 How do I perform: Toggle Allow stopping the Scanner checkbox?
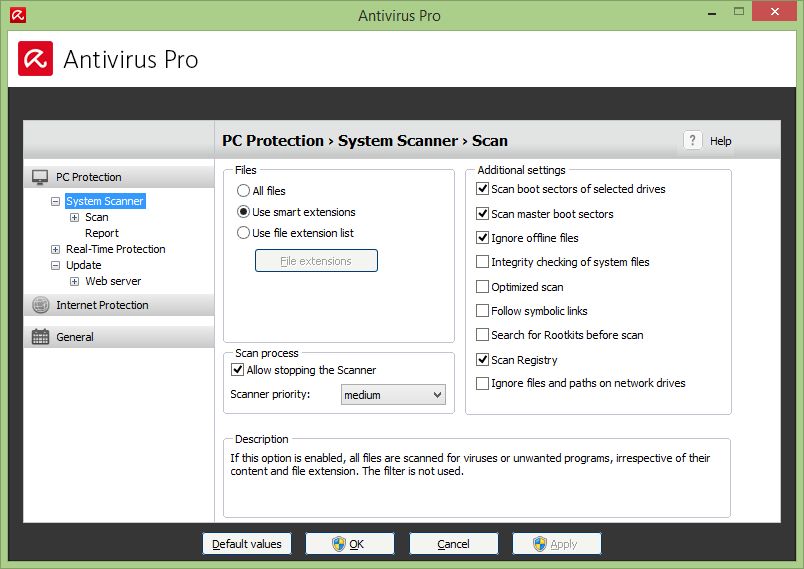(x=237, y=370)
